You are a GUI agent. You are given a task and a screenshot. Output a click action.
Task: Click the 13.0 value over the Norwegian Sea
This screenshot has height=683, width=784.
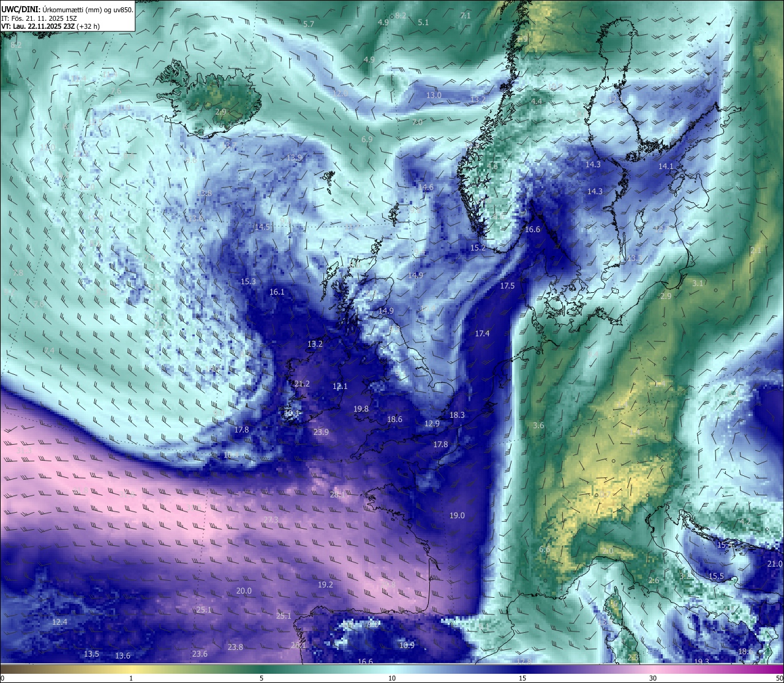(x=434, y=95)
